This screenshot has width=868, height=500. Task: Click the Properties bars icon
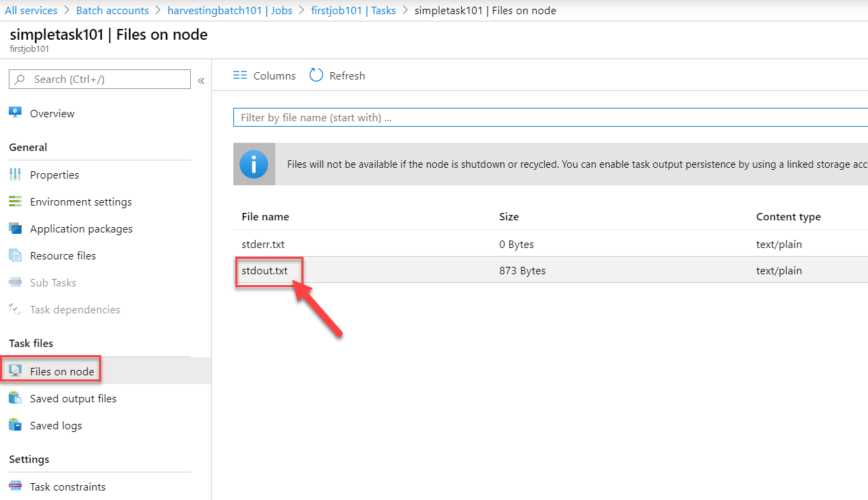16,175
